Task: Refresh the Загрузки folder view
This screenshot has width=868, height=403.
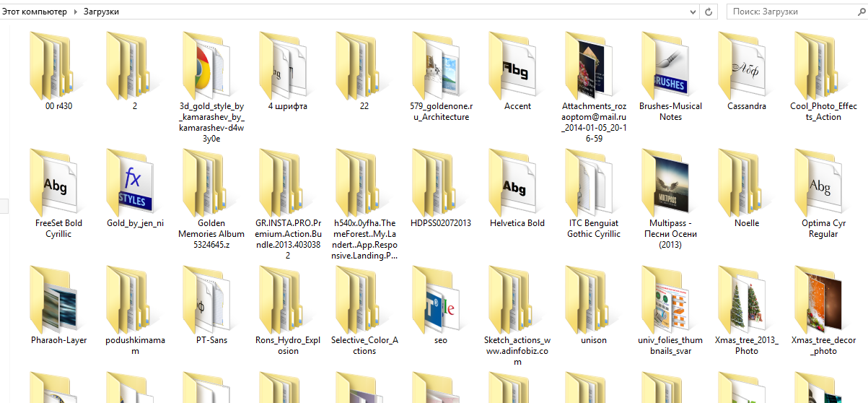Action: tap(709, 12)
